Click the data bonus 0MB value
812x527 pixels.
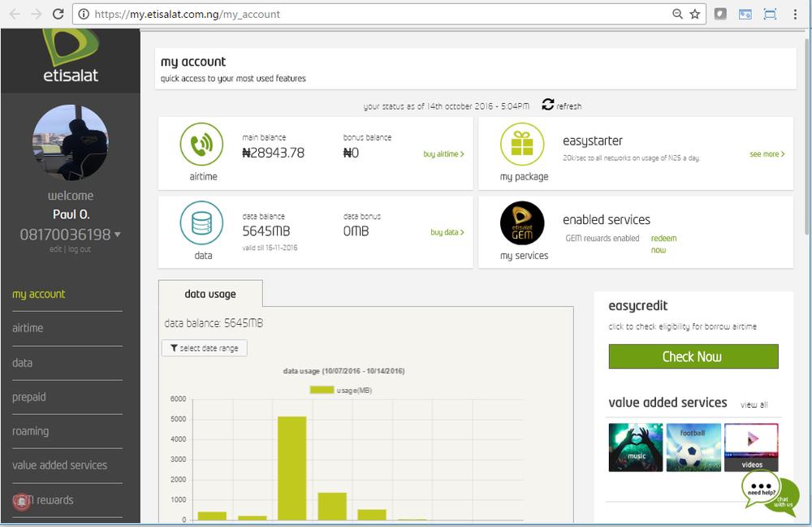[x=356, y=231]
